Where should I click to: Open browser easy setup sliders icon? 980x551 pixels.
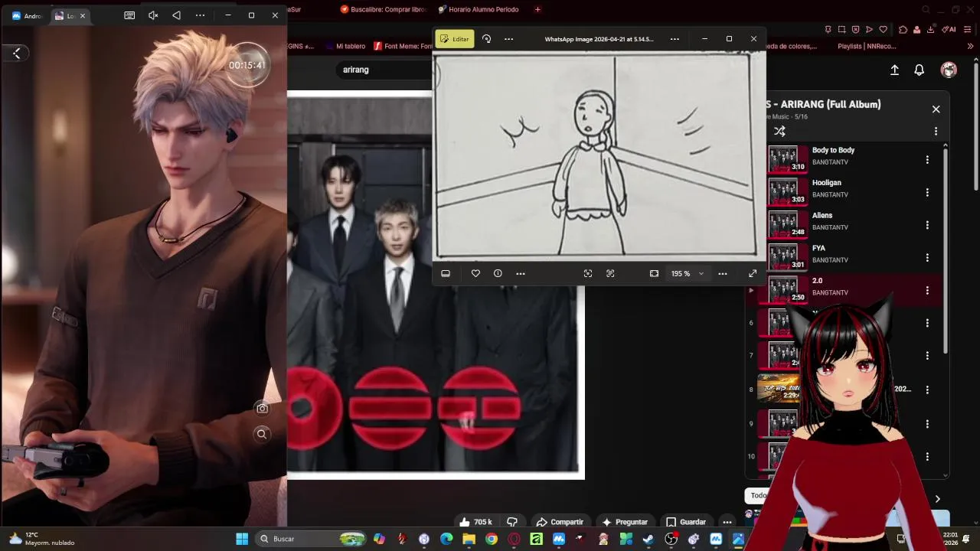[968, 29]
